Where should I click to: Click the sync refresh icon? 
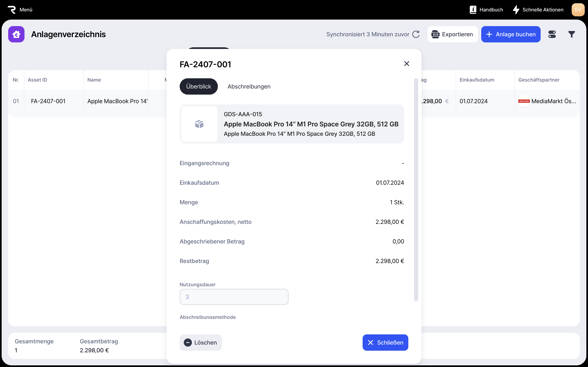click(x=416, y=34)
